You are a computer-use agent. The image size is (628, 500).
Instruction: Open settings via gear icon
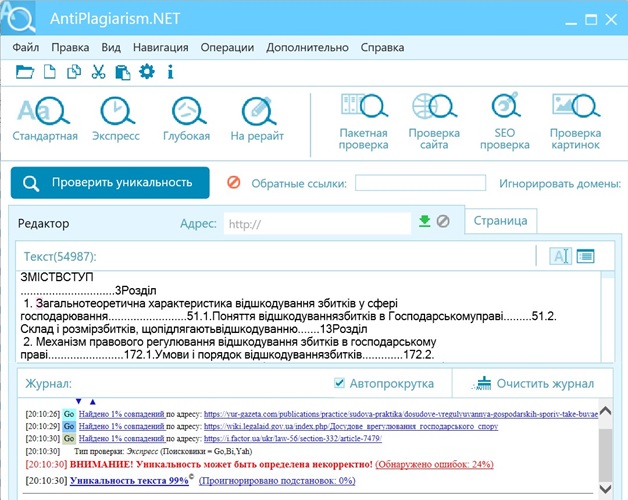(147, 71)
